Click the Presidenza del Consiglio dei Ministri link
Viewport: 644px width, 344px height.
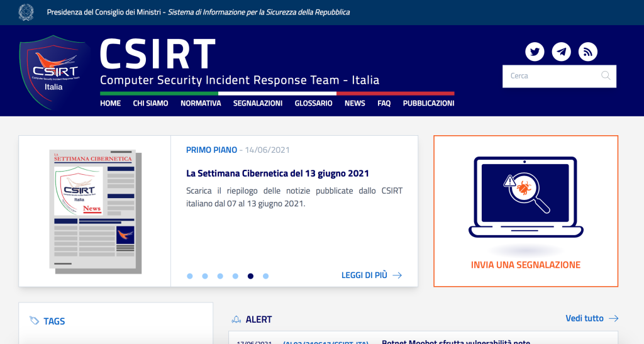coord(104,13)
